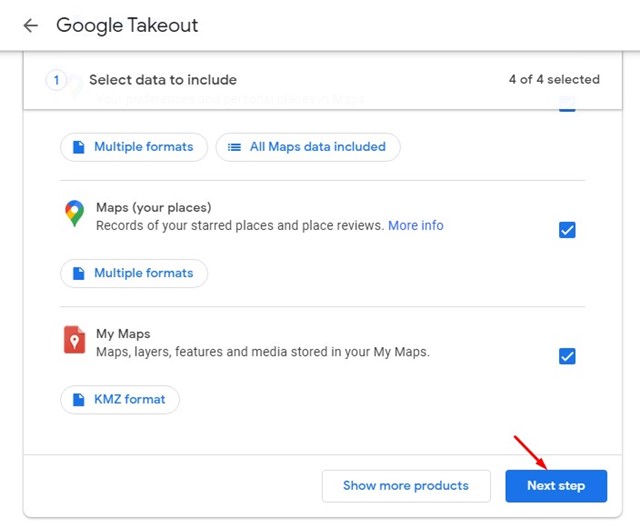Click the My Maps title text
Viewport: 640px width, 527px height.
[x=123, y=334]
